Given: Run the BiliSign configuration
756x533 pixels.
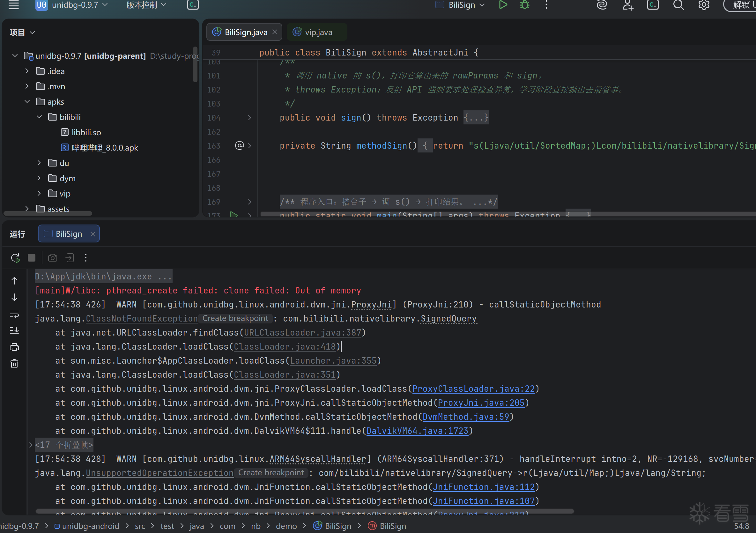Looking at the screenshot, I should pos(502,5).
